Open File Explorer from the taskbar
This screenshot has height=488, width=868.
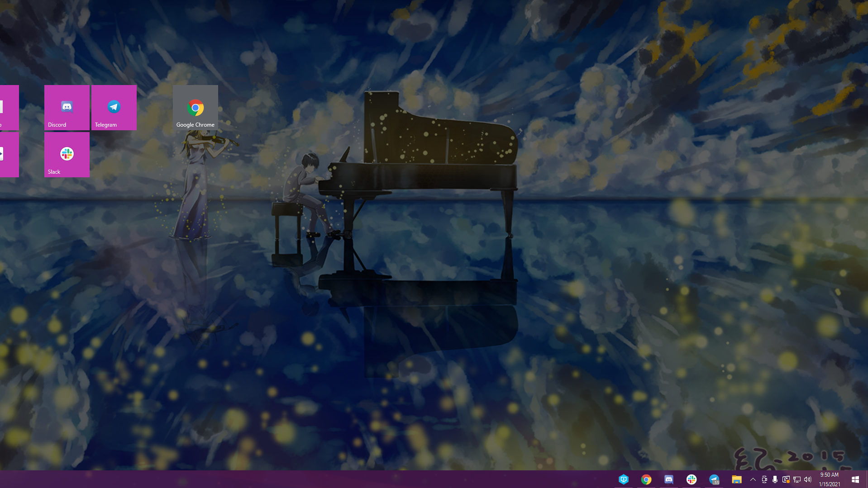[x=736, y=479]
